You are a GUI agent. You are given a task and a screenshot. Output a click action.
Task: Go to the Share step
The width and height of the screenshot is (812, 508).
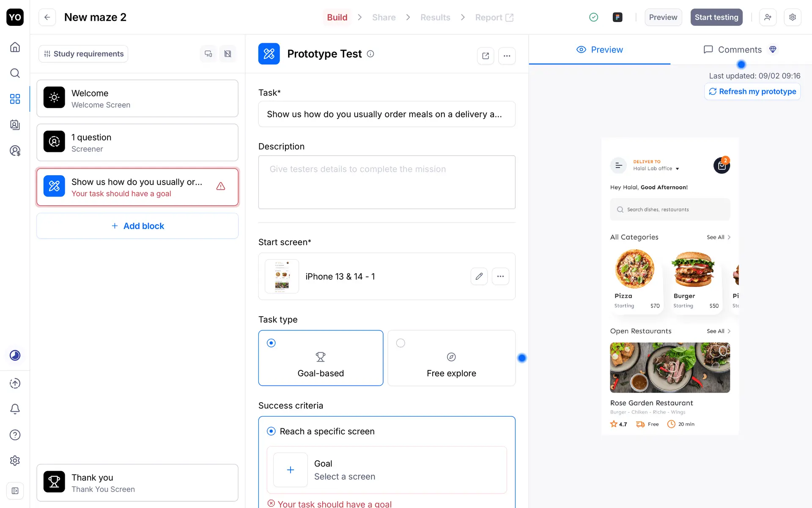click(384, 17)
